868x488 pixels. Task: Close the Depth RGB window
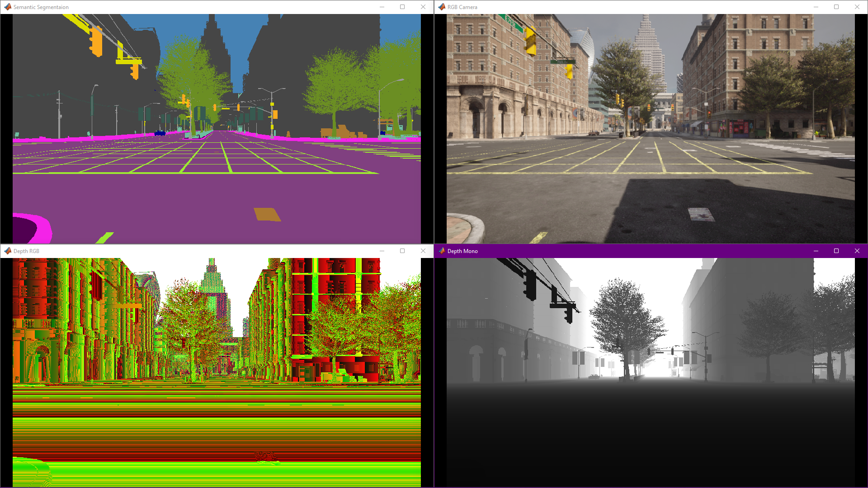point(423,251)
